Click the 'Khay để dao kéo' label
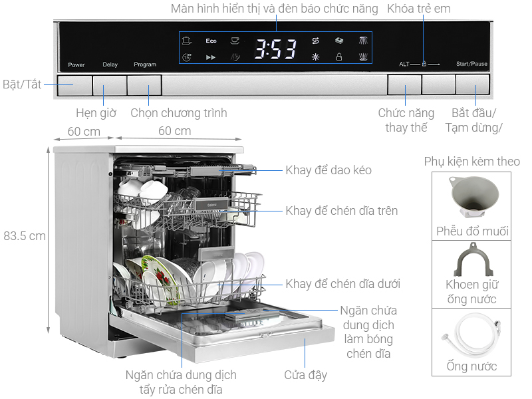This screenshot has width=532, height=399. [329, 170]
